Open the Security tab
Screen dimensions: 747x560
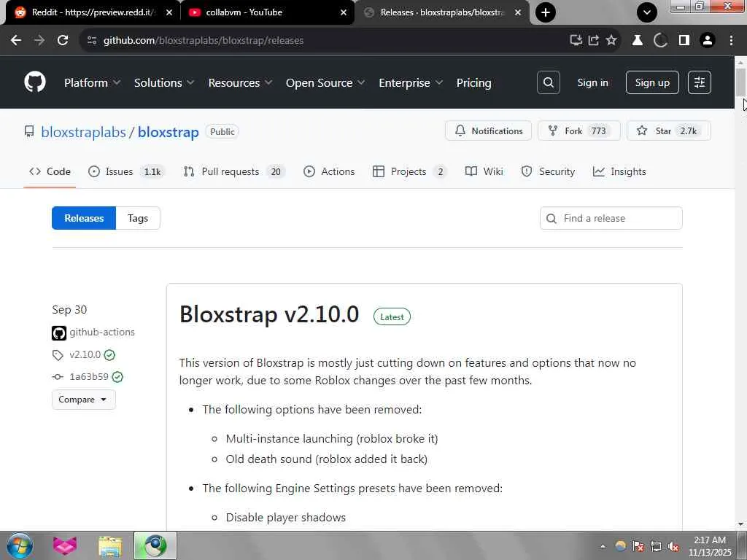coord(548,171)
